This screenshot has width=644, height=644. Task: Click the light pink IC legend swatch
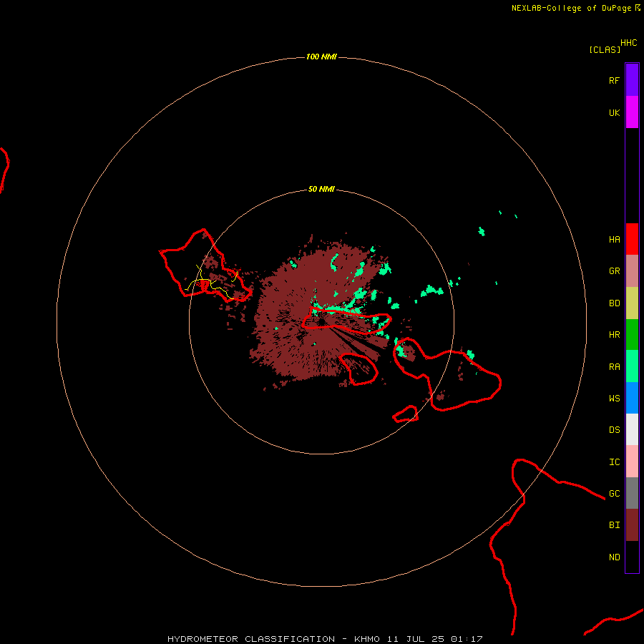[632, 462]
